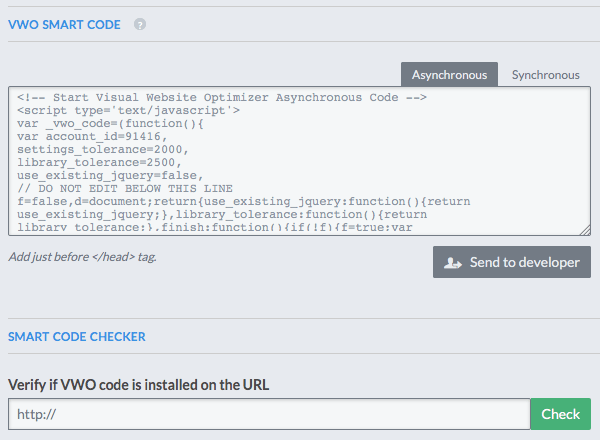Click the icon inside Send to developer
Image resolution: width=600 pixels, height=440 pixels.
[x=453, y=262]
